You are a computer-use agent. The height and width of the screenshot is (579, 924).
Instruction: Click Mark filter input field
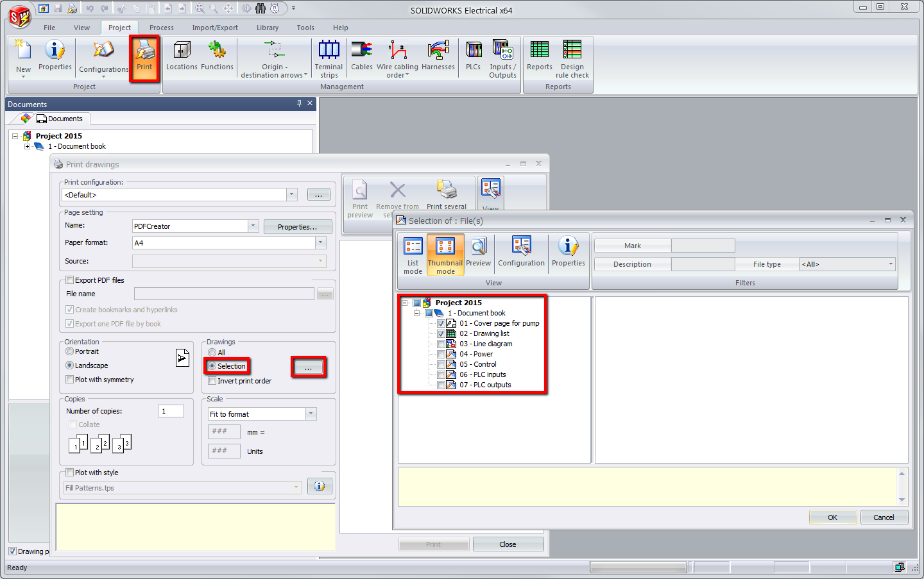[x=703, y=246]
